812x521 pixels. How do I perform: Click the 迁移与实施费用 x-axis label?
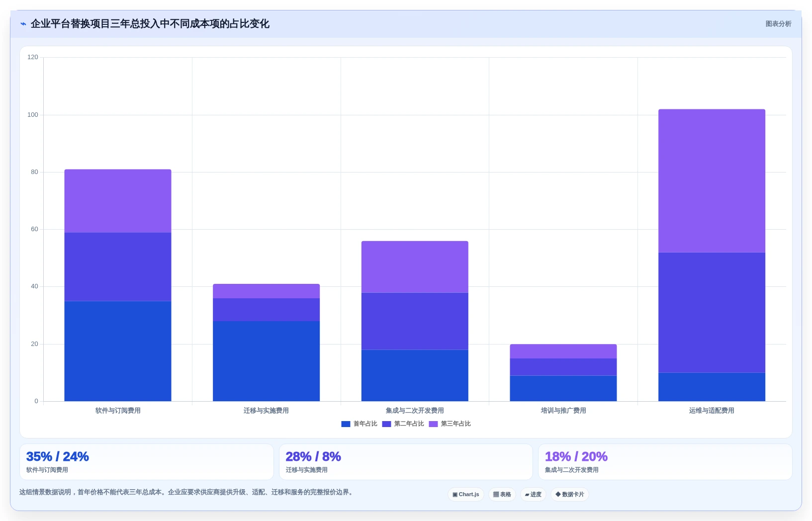[x=267, y=411]
